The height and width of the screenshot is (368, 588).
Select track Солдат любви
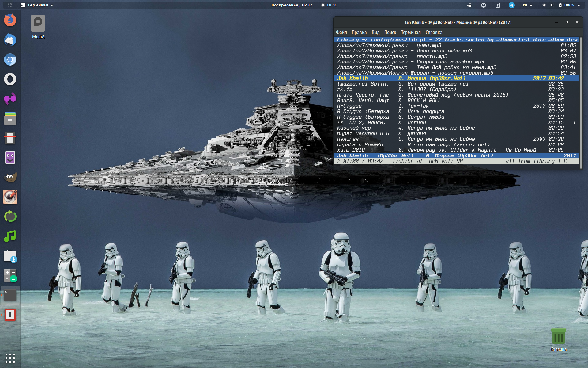(x=456, y=117)
